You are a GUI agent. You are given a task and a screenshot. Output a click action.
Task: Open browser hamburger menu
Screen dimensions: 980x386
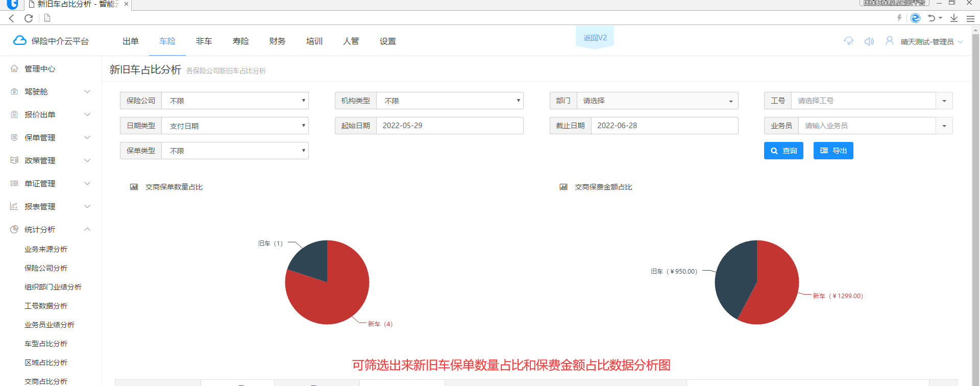[x=970, y=18]
